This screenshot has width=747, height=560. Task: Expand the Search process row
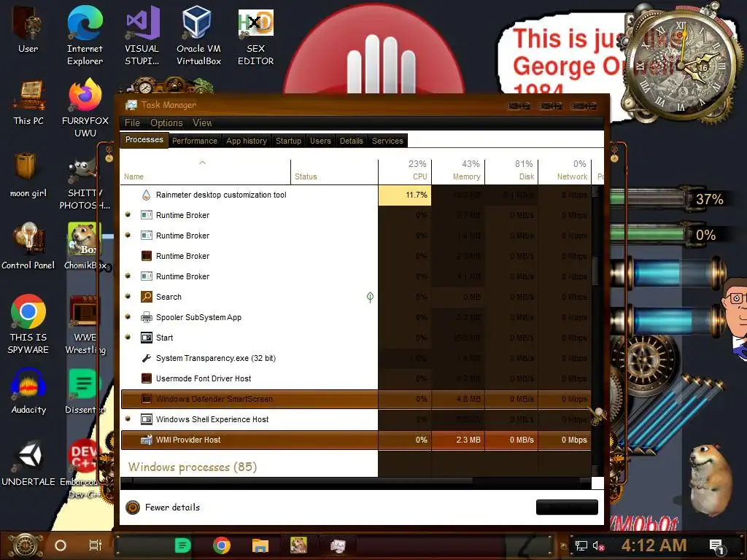[128, 296]
